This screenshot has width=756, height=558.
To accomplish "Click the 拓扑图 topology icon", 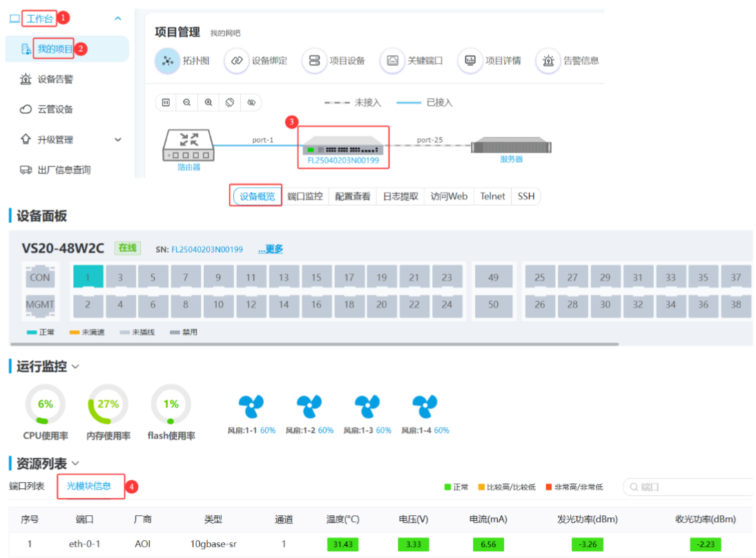I will pos(167,61).
